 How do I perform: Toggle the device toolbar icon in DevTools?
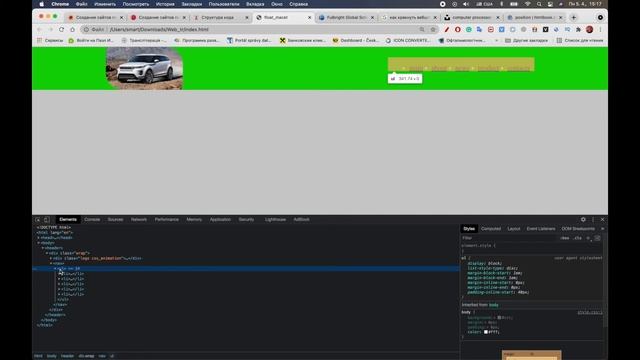point(47,220)
